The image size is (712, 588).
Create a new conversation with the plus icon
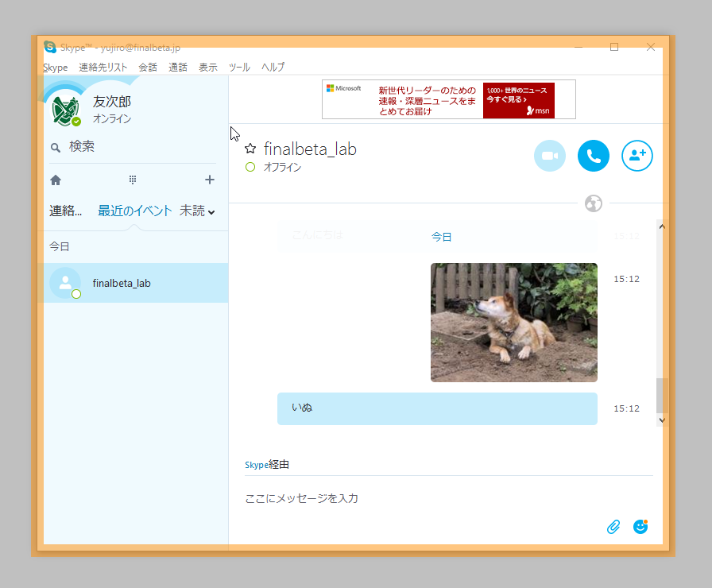[209, 179]
